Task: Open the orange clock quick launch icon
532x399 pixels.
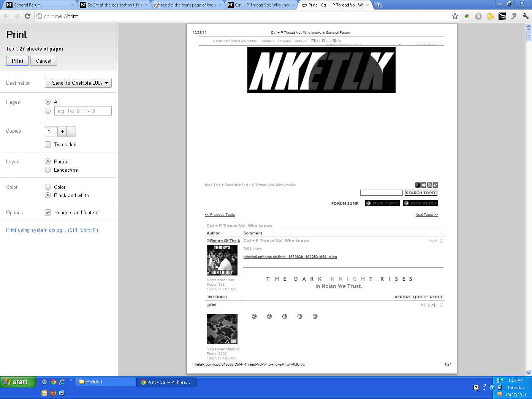Action: [44, 393]
